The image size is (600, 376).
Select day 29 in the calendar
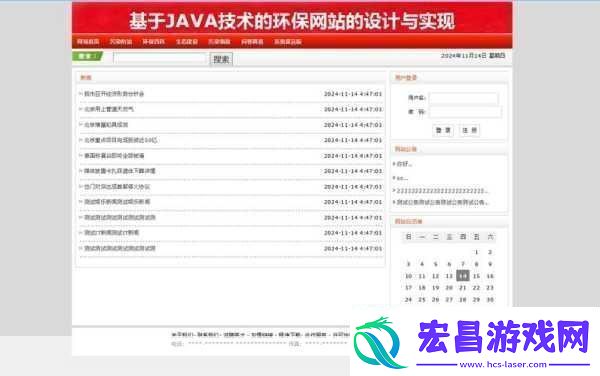[x=476, y=299]
